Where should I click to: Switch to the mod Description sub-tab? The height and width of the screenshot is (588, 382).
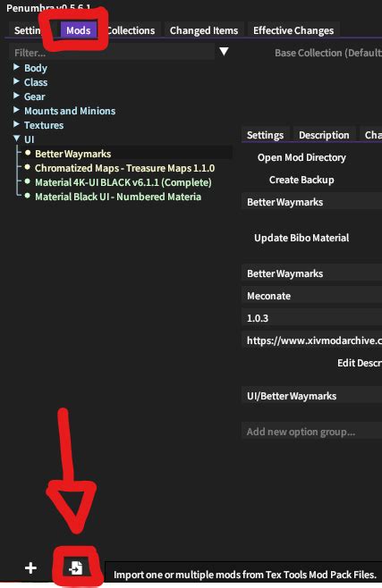coord(324,135)
